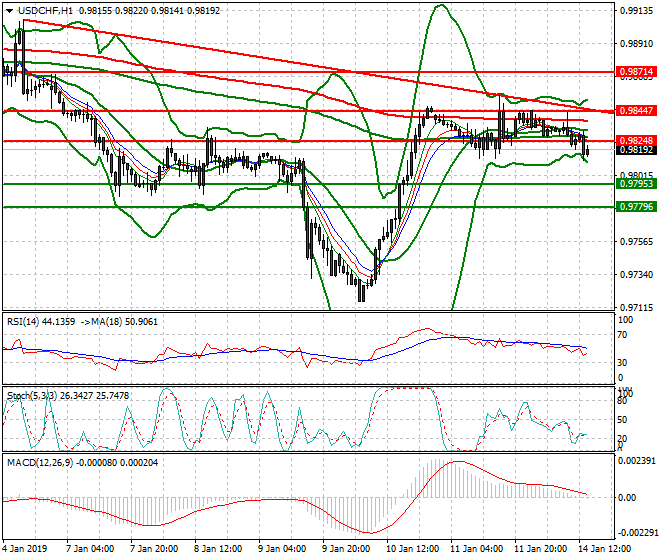660x560 pixels.
Task: Click the RSI scale level 70
Action: [622, 335]
